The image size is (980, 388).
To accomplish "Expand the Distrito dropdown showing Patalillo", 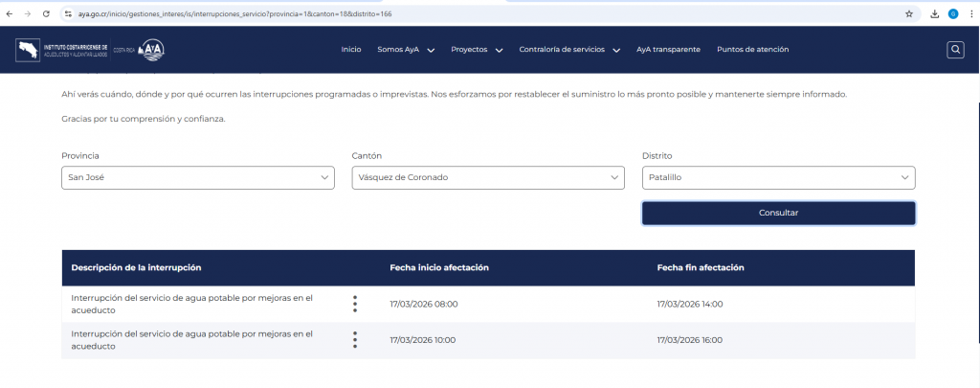I will tap(778, 177).
